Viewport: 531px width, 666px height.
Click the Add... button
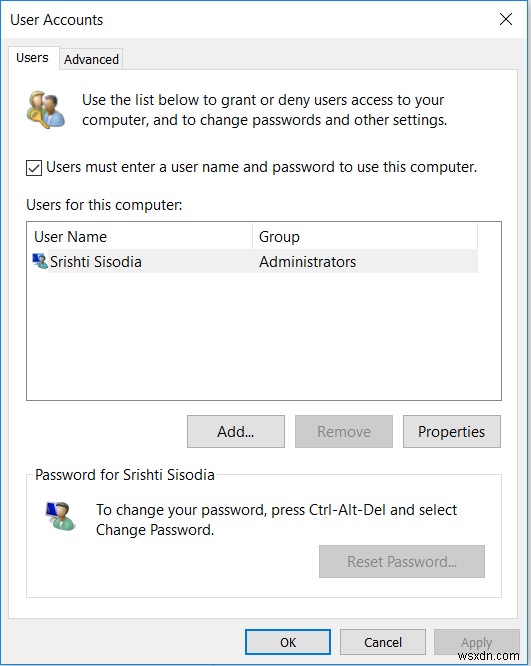236,432
